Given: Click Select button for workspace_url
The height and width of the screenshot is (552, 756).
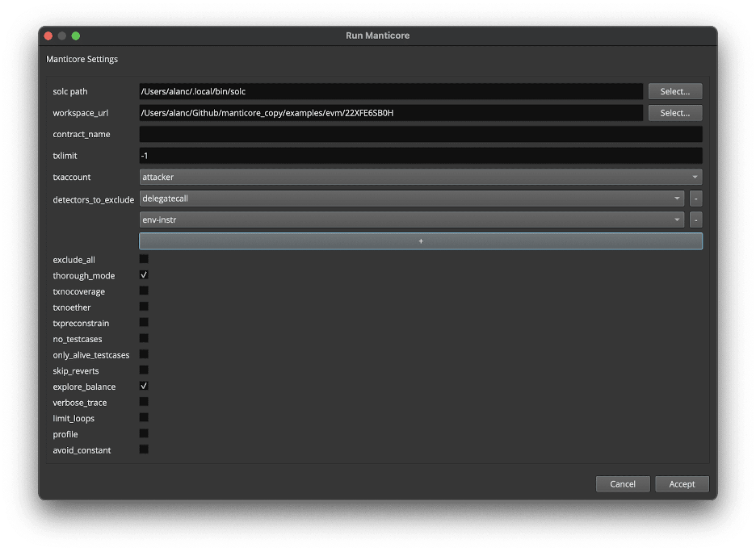Looking at the screenshot, I should 674,113.
